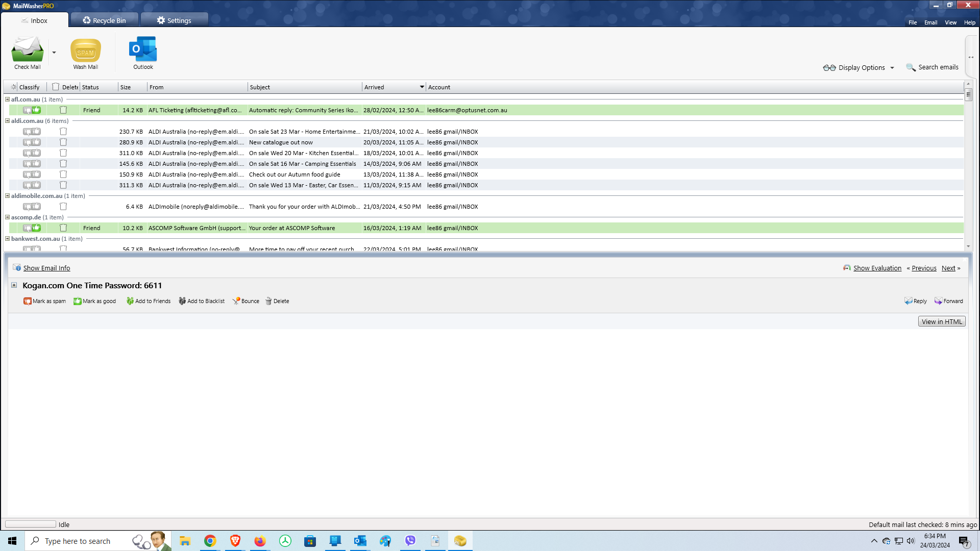Toggle the Delete column header checkbox

point(56,87)
